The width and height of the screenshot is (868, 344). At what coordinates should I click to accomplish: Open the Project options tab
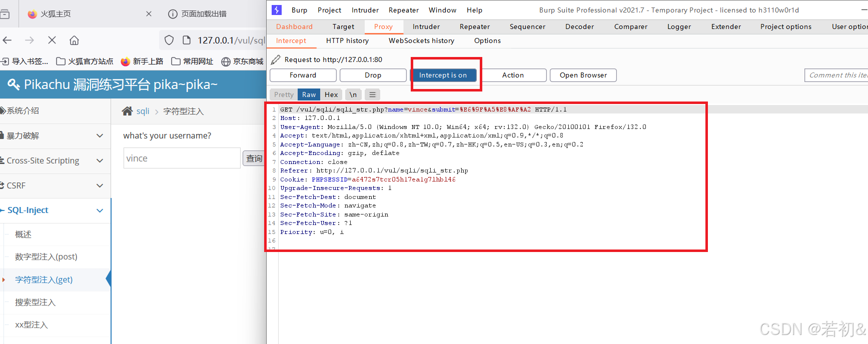785,26
